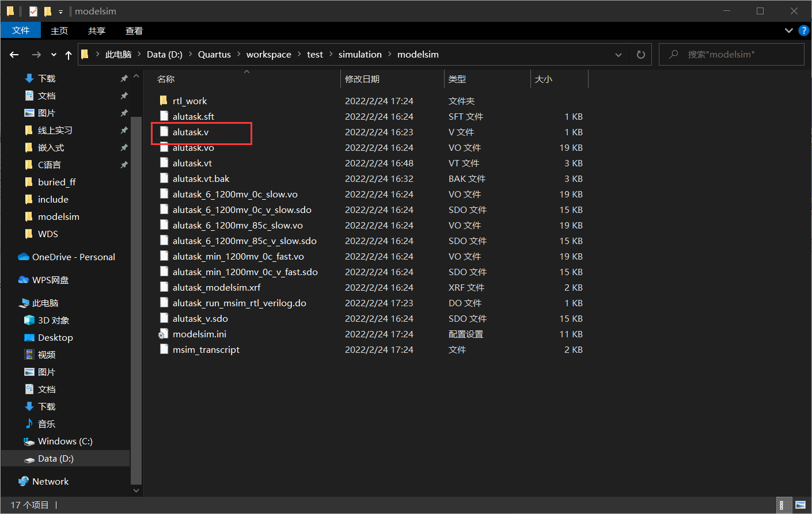Sort files by the 大小 column
Screen dimensions: 812x514
543,79
